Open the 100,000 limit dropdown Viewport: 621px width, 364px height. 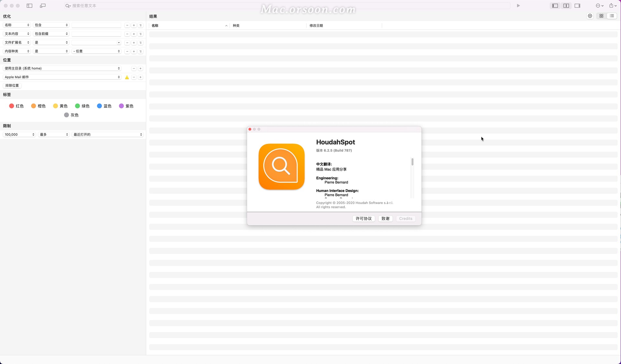[x=19, y=134]
